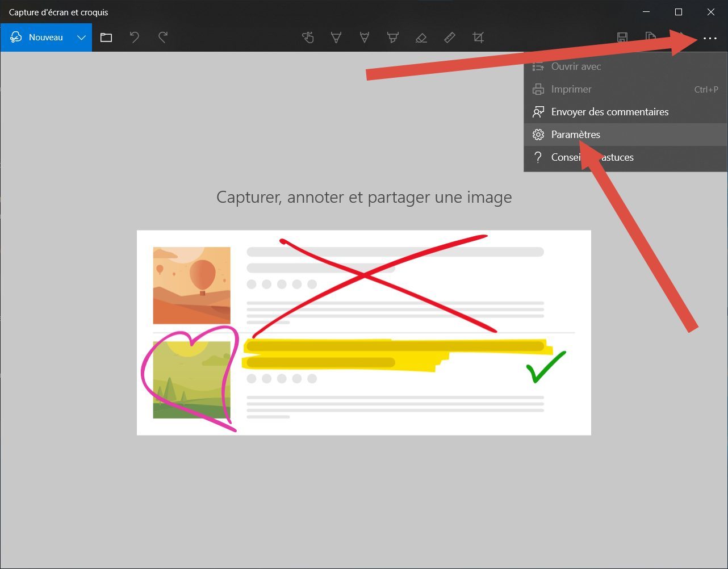
Task: Undo the last action
Action: pos(135,37)
